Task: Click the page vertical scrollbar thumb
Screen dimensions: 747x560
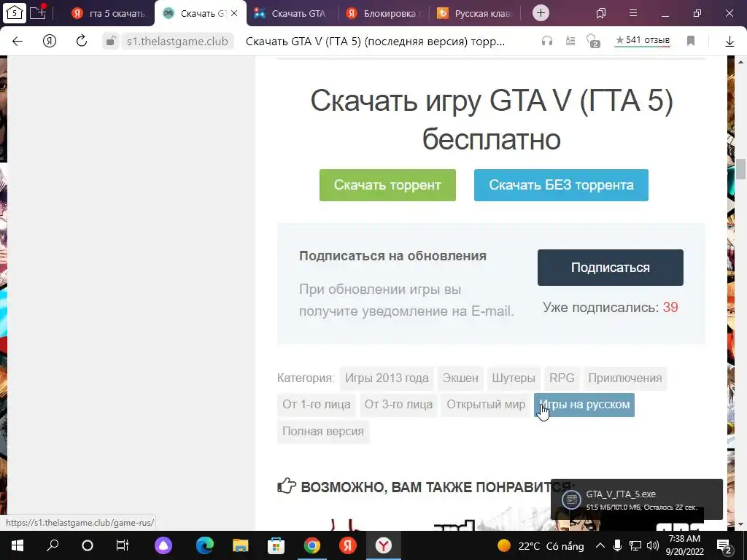Action: [740, 169]
